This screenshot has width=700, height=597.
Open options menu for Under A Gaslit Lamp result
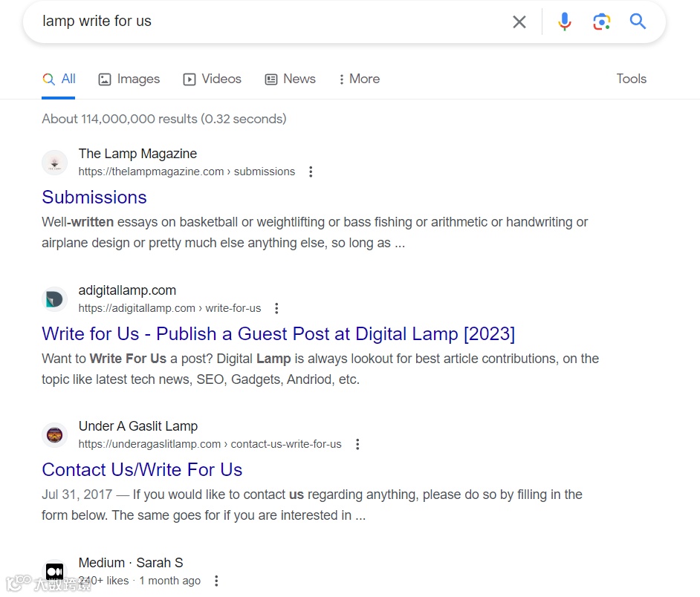(357, 444)
